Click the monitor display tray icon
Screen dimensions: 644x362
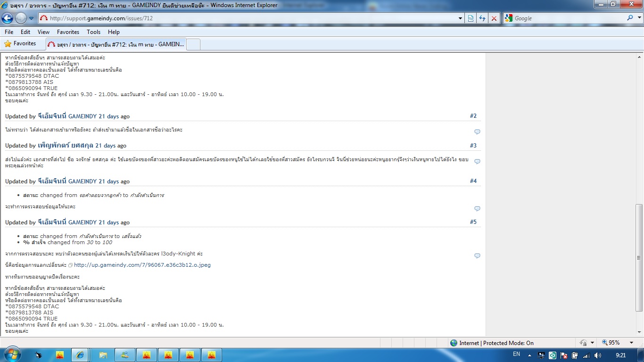541,355
